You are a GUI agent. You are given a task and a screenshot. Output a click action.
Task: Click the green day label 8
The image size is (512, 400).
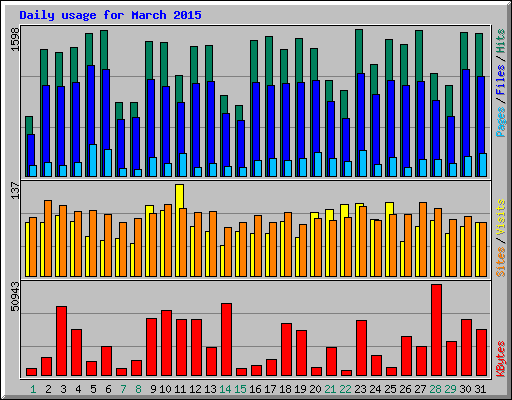138,389
